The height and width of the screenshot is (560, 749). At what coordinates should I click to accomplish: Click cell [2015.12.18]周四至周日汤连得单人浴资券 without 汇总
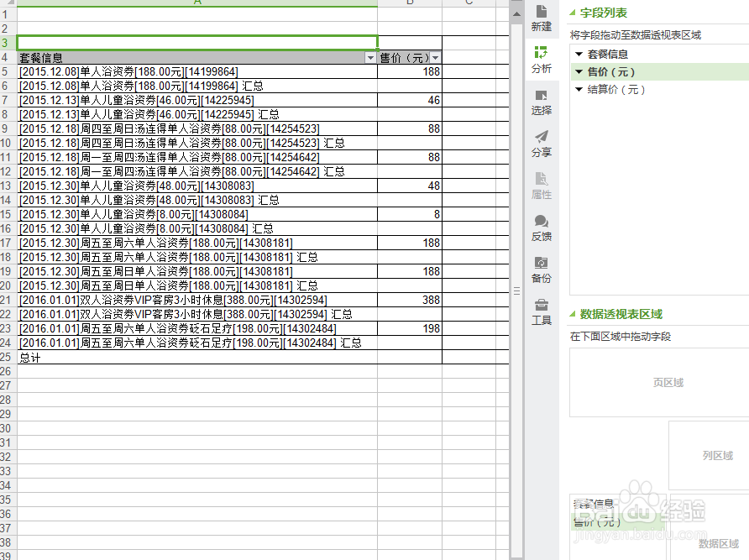[197, 129]
